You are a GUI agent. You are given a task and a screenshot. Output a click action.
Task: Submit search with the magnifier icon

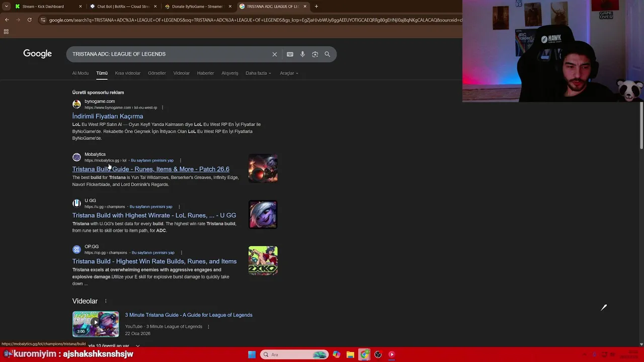tap(327, 54)
